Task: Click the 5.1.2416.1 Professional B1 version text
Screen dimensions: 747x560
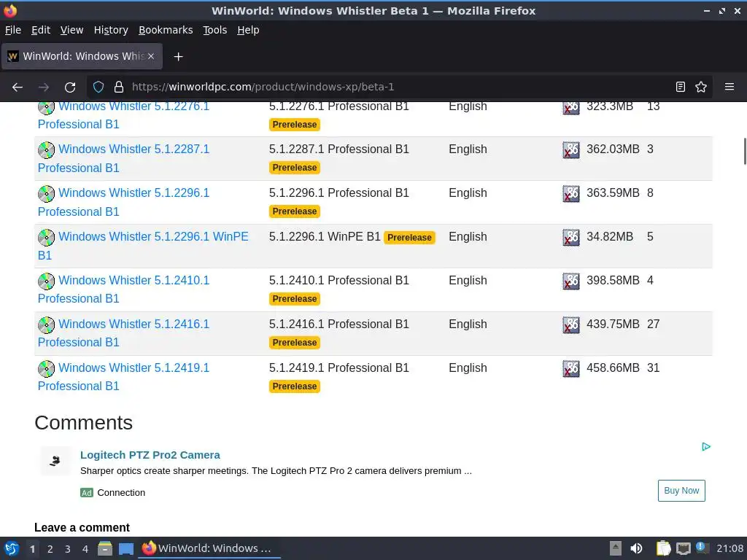Action: click(338, 324)
